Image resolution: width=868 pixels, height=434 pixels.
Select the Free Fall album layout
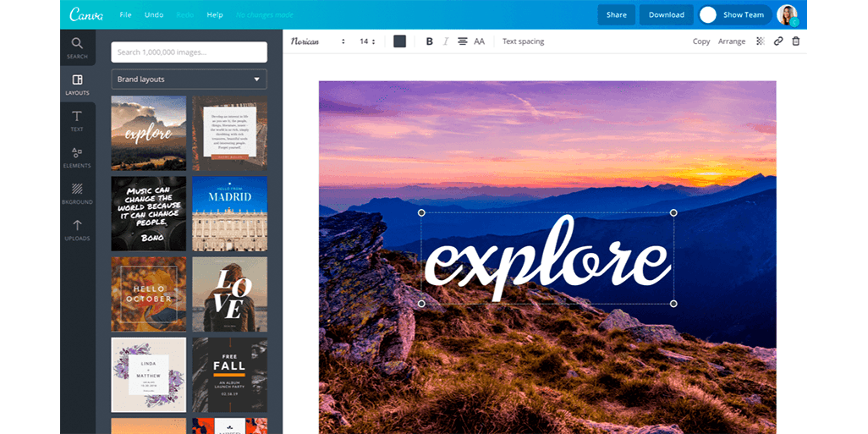(x=229, y=375)
